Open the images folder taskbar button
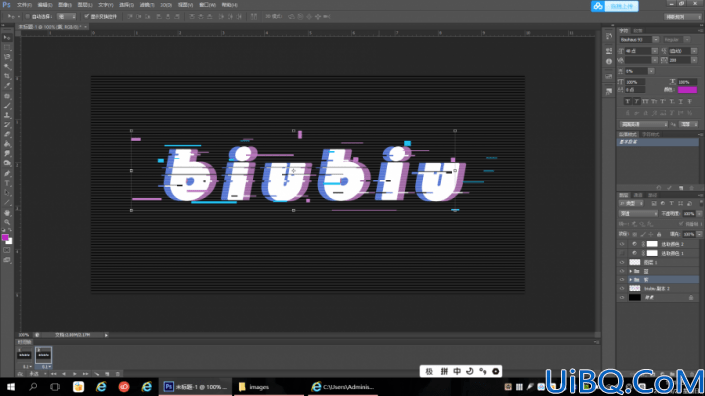The width and height of the screenshot is (705, 396). coord(268,387)
